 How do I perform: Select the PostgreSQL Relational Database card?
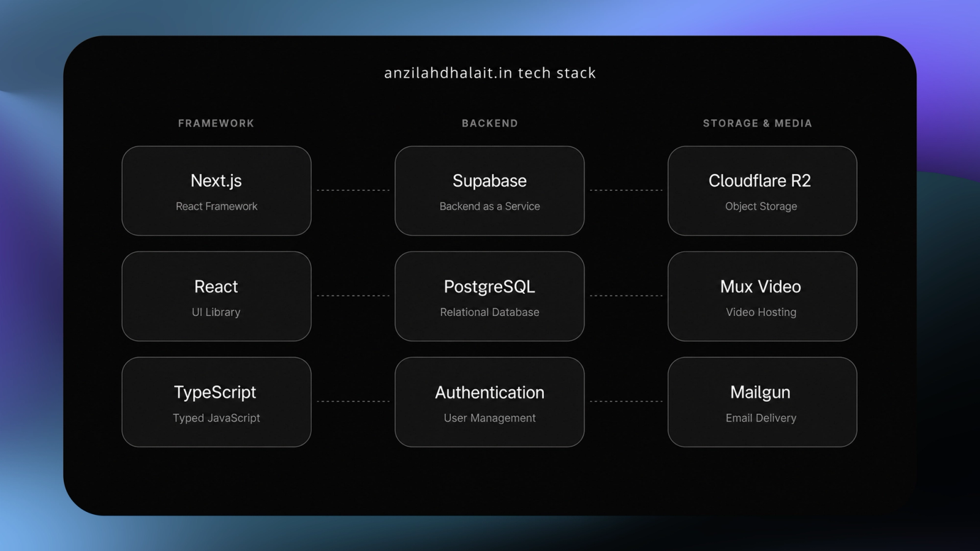pyautogui.click(x=489, y=296)
